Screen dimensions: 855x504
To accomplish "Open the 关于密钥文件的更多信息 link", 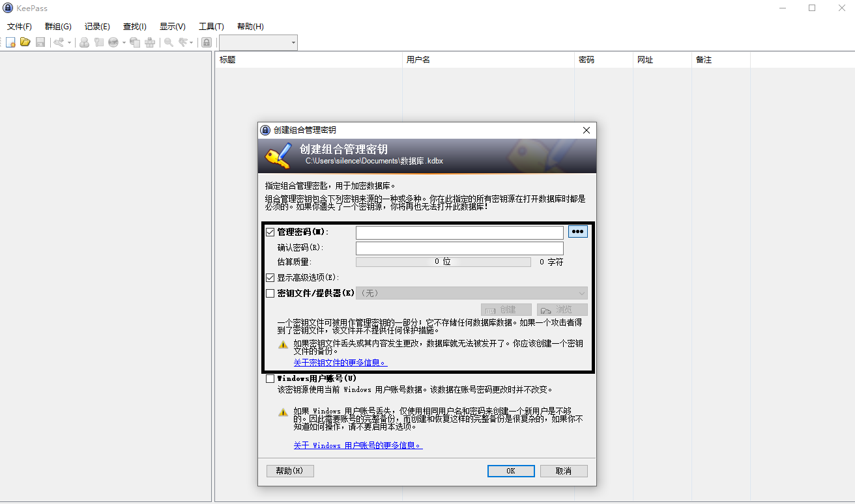I will click(x=340, y=363).
